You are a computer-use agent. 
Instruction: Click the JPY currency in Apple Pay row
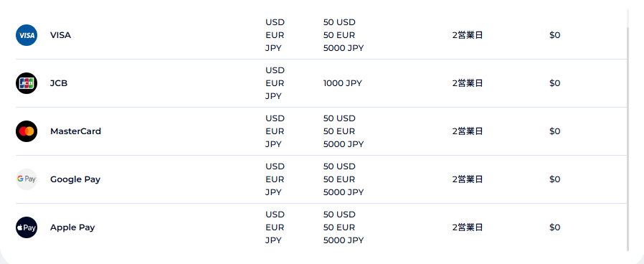[273, 240]
